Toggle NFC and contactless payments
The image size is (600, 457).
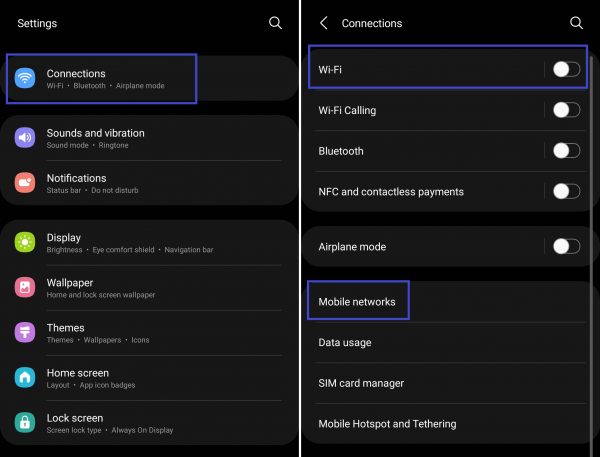pyautogui.click(x=566, y=191)
